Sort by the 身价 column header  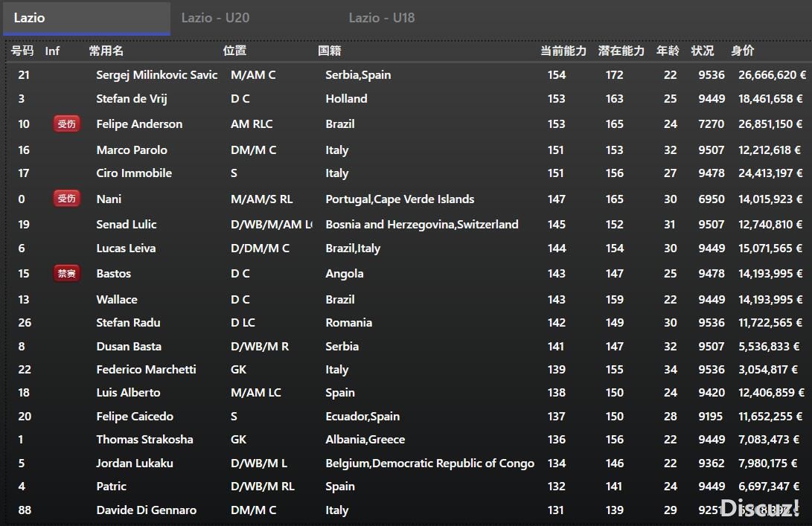click(x=743, y=51)
